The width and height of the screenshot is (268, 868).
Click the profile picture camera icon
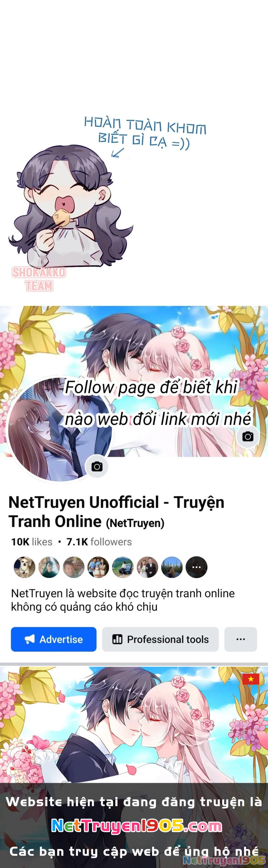(x=97, y=467)
